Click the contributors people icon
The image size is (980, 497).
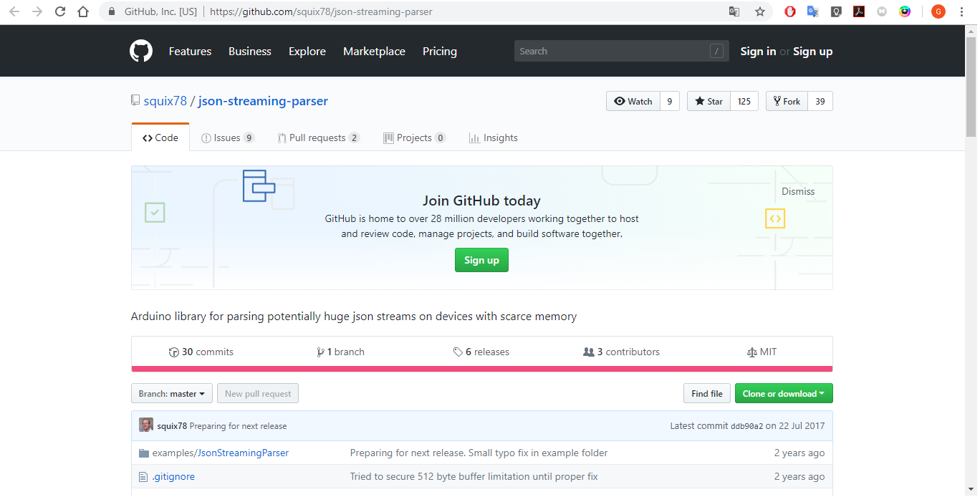point(589,352)
